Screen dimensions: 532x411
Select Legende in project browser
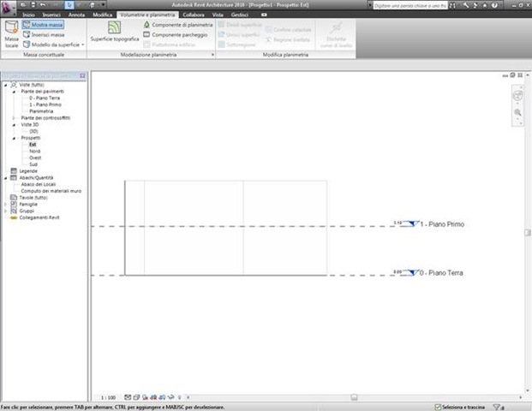[28, 171]
